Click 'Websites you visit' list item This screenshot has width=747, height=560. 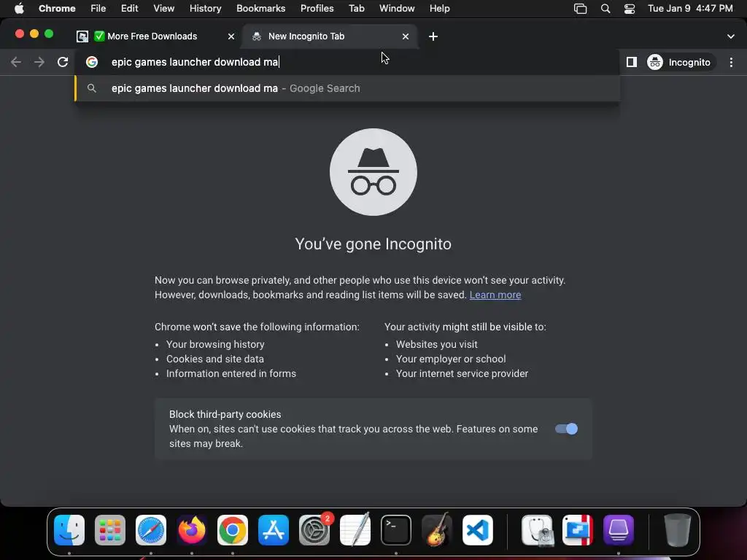436,344
